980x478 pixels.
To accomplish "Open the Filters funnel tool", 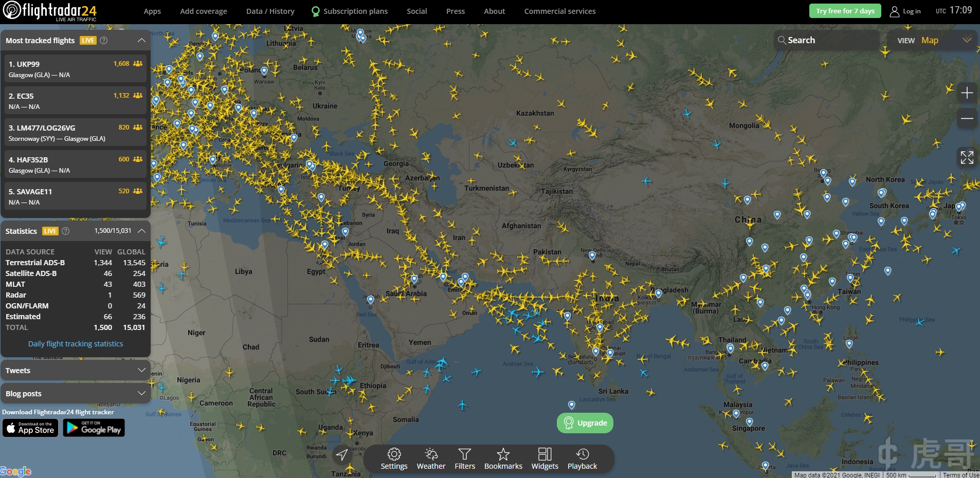I will (x=464, y=458).
